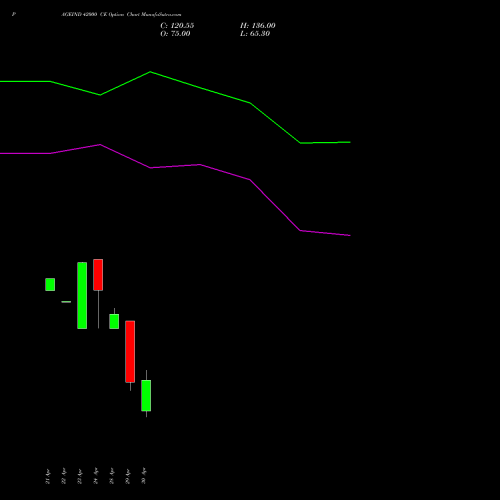Click the tallest green candlestick
Image resolution: width=500 pixels, height=500 pixels.
82,295
